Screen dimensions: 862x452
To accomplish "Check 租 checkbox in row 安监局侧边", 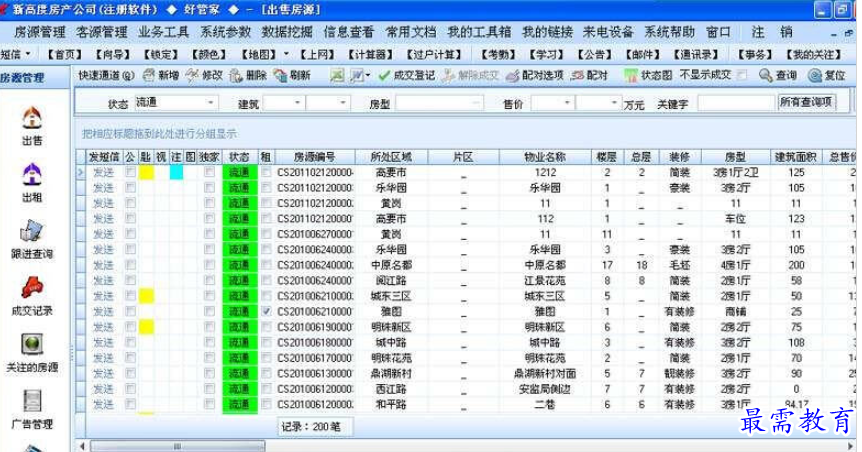I will pos(266,389).
